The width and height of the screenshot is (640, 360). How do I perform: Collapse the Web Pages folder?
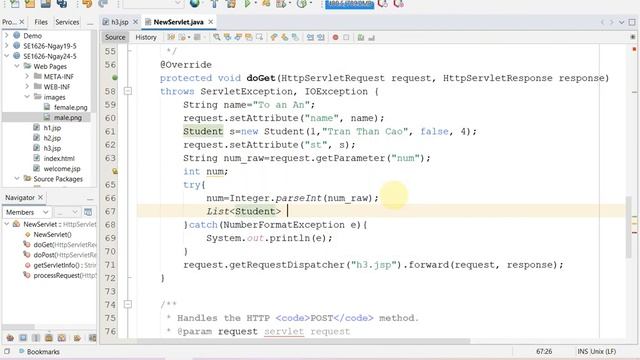pos(17,66)
